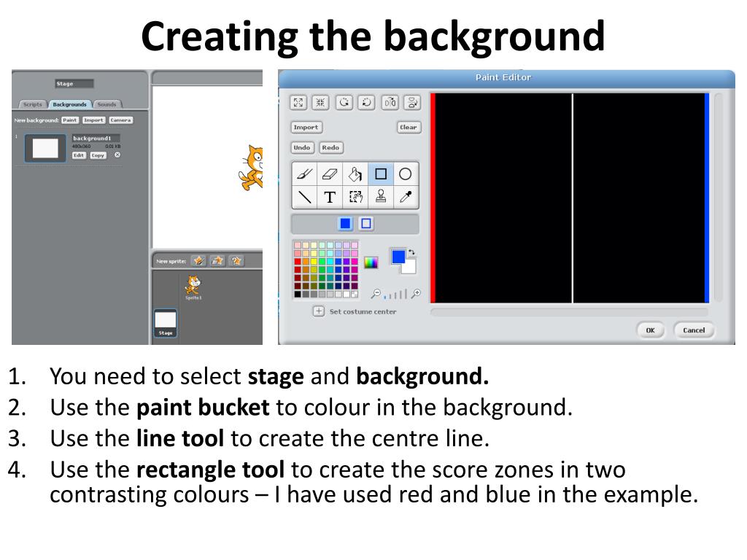Click Edit under background1

(79, 155)
